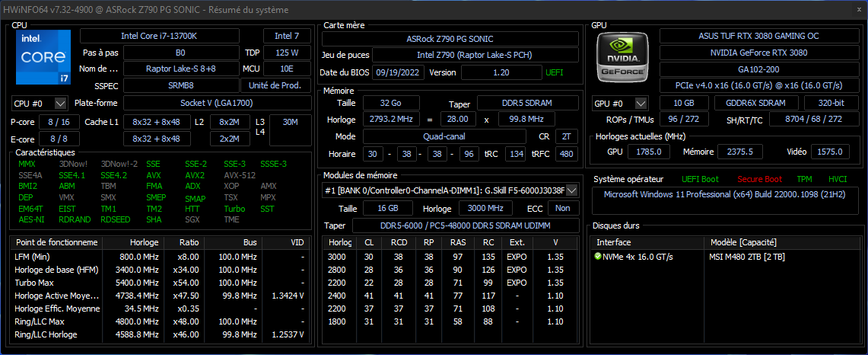Select the 'Ring/LLC Horloge' row
Image resolution: width=868 pixels, height=355 pixels.
(x=160, y=334)
